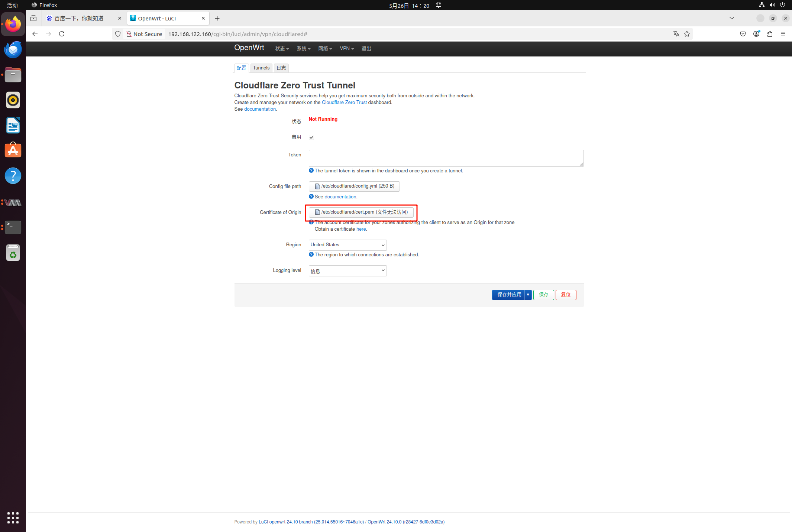The image size is (792, 532).
Task: Open the Files manager in the dock
Action: coord(13,75)
